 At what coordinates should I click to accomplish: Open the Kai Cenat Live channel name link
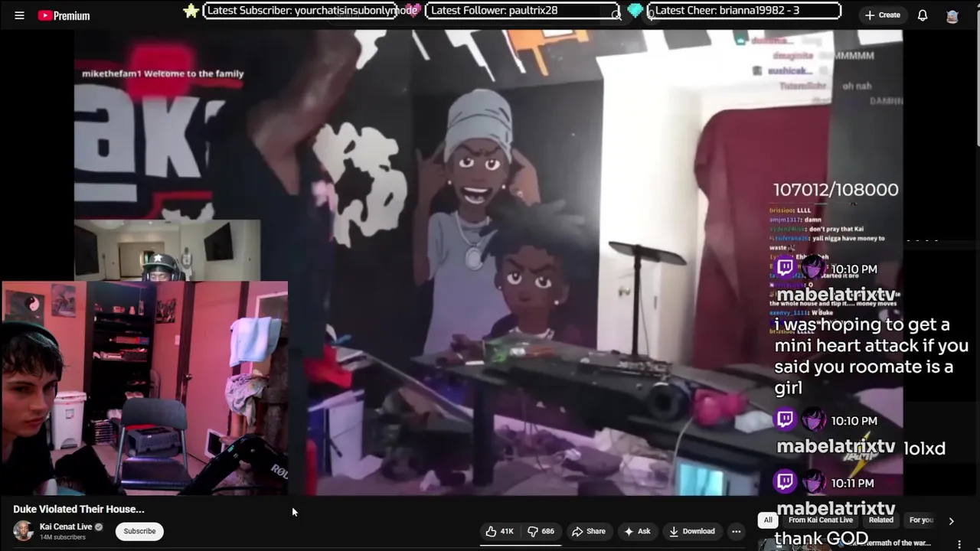point(66,527)
